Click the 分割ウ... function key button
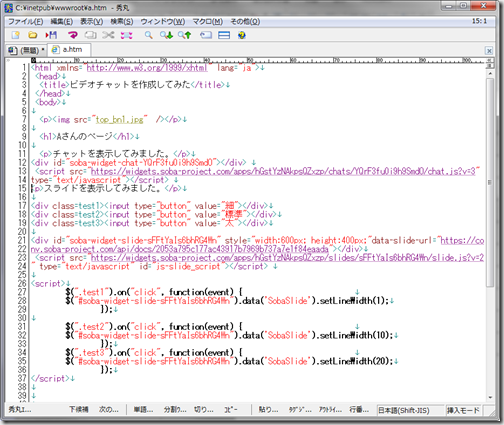The width and height of the screenshot is (504, 425). (175, 410)
